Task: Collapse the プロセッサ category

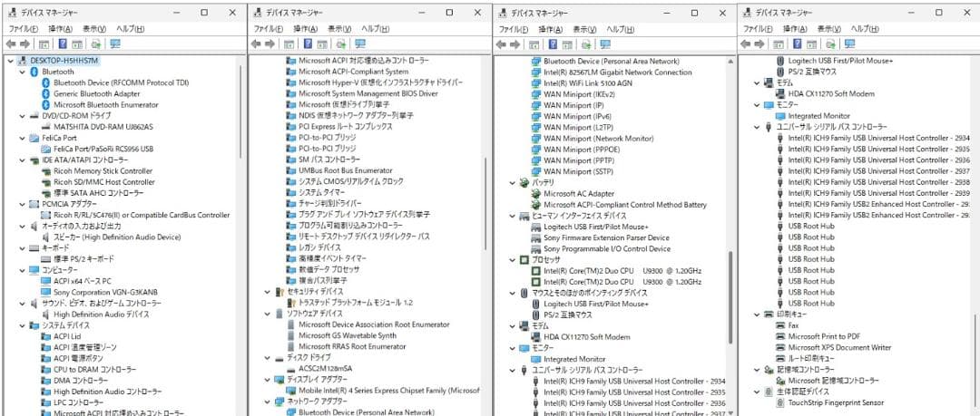Action: click(x=513, y=260)
